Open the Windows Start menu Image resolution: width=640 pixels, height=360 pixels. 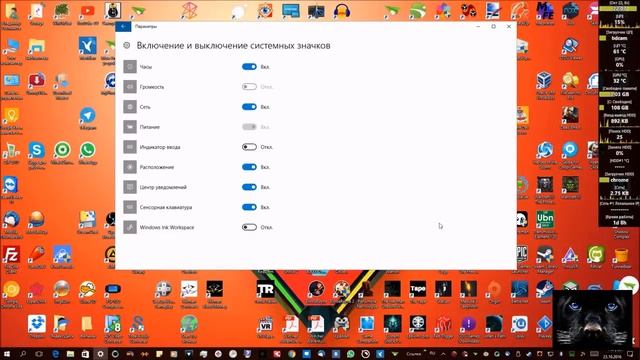[x=7, y=354]
